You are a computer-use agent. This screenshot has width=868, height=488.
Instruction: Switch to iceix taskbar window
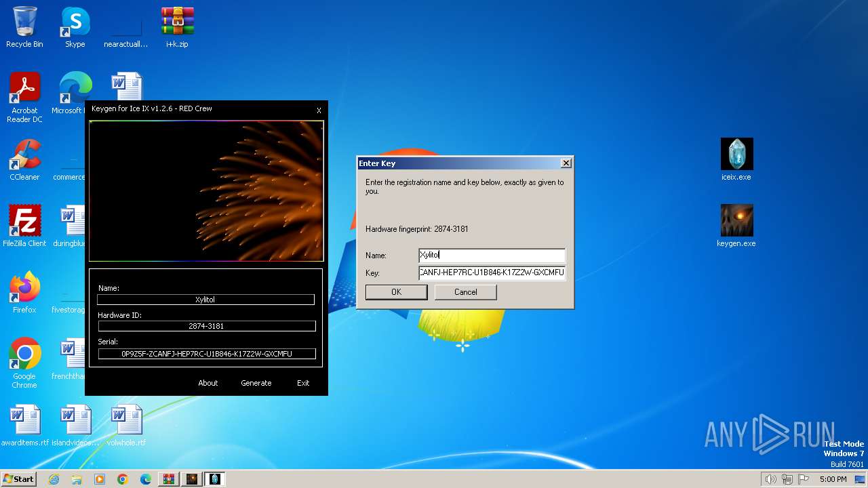pos(215,479)
